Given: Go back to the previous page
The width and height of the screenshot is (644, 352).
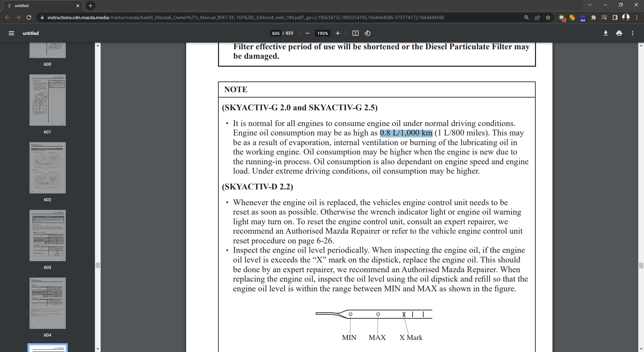Looking at the screenshot, I should [7, 17].
